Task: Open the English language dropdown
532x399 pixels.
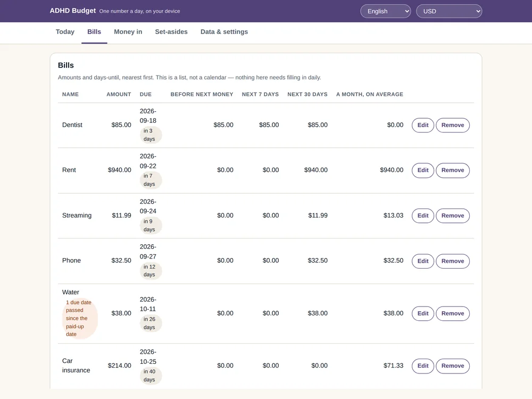Action: pyautogui.click(x=385, y=11)
